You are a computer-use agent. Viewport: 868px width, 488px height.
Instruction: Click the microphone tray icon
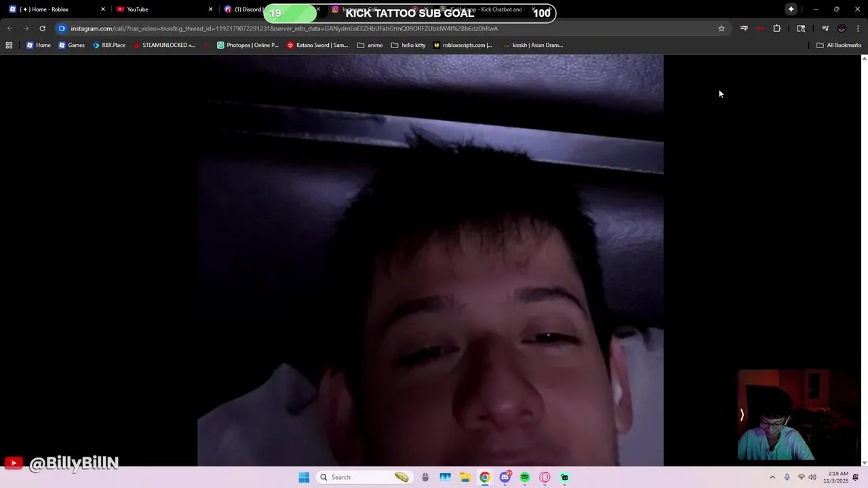787,477
